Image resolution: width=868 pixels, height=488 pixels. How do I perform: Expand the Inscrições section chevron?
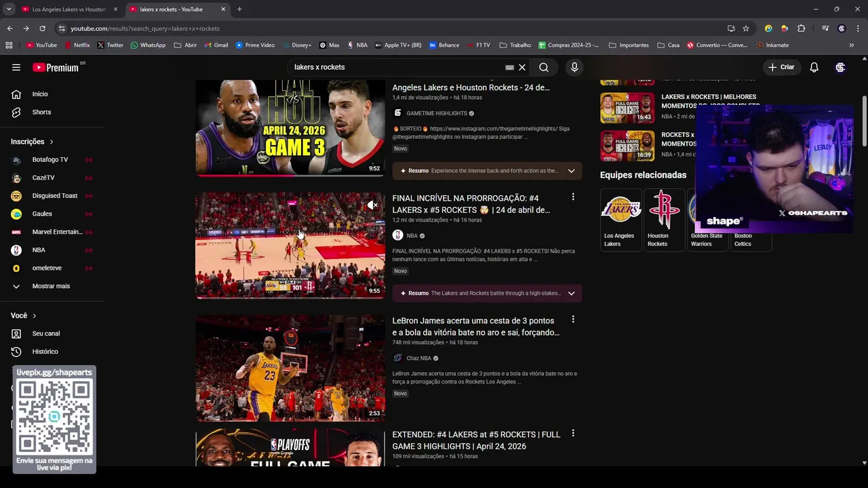pyautogui.click(x=51, y=142)
